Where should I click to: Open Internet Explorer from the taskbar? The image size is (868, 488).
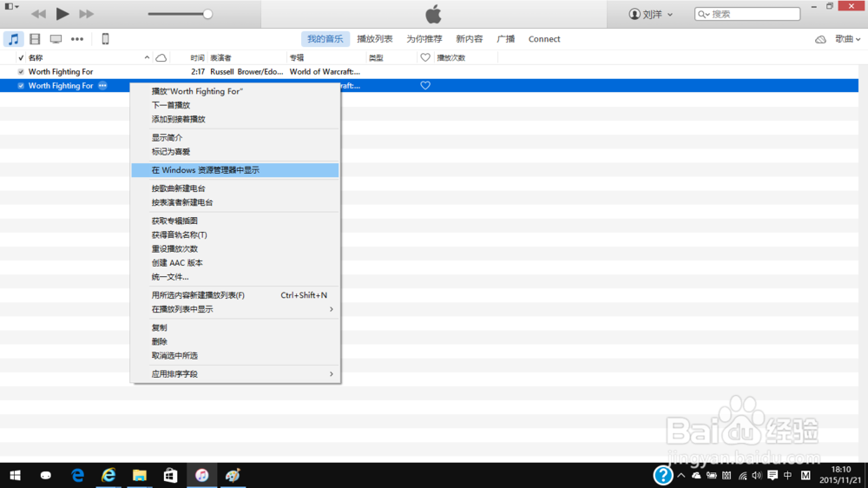(x=108, y=475)
